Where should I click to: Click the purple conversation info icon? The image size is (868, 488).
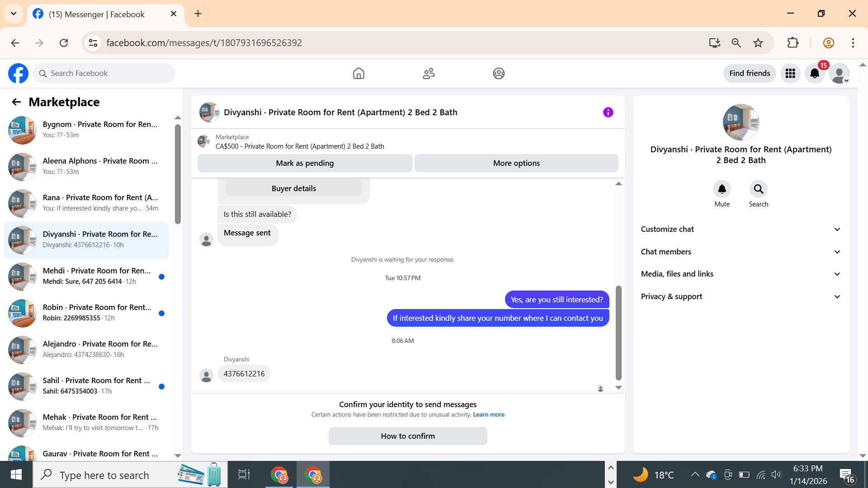click(x=608, y=112)
